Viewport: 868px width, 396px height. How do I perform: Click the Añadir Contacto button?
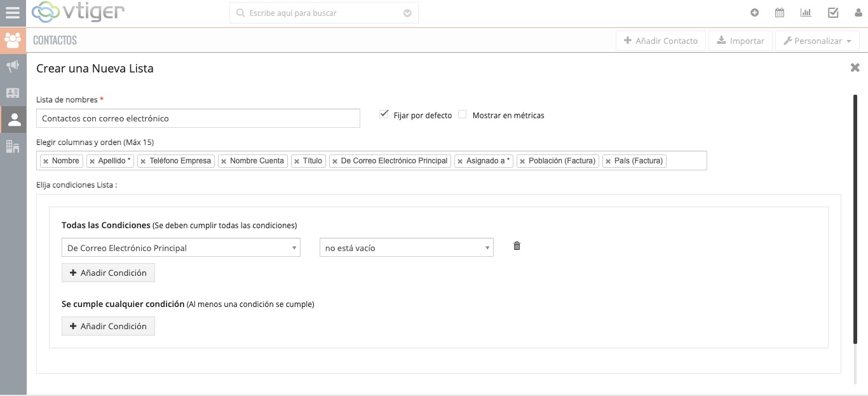[660, 41]
